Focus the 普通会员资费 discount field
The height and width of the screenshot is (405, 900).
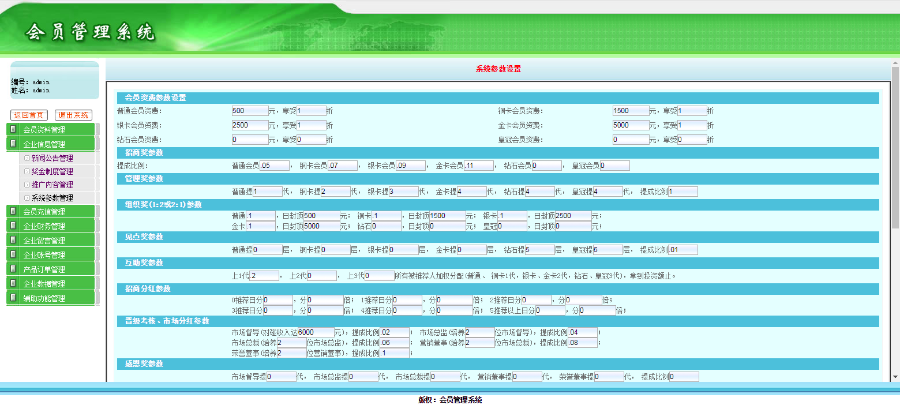point(311,111)
